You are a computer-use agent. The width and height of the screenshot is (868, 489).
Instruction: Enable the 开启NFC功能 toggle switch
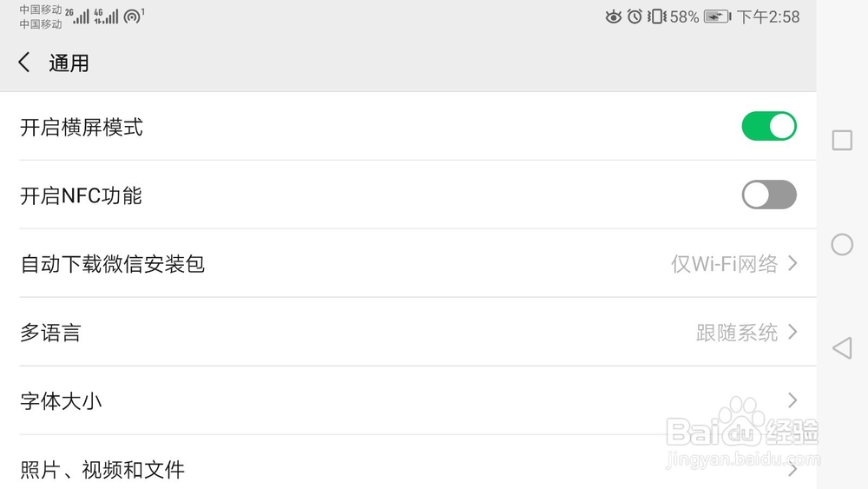(768, 195)
